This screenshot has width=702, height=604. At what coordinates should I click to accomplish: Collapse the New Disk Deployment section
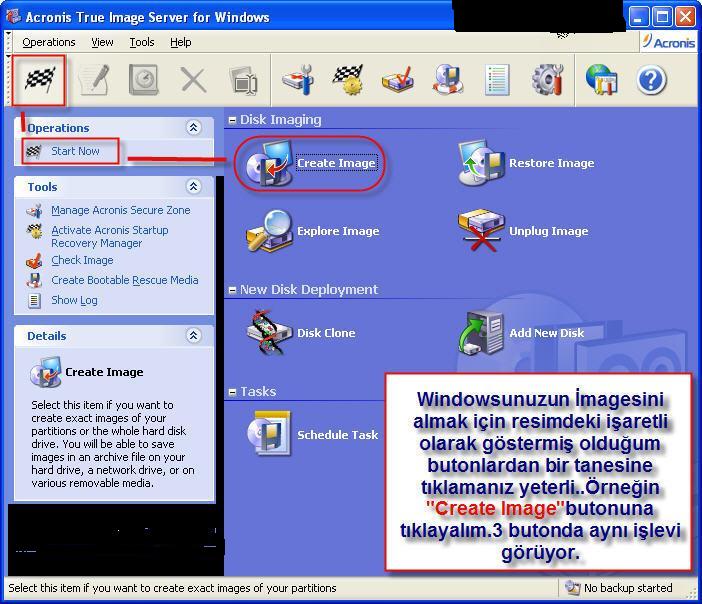pyautogui.click(x=232, y=290)
